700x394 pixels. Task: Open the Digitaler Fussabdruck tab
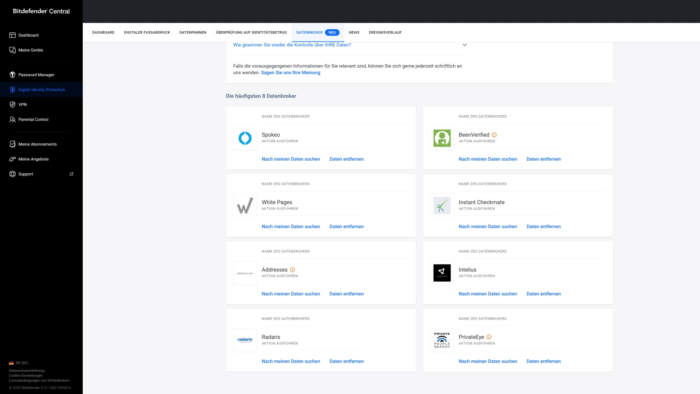click(x=147, y=33)
